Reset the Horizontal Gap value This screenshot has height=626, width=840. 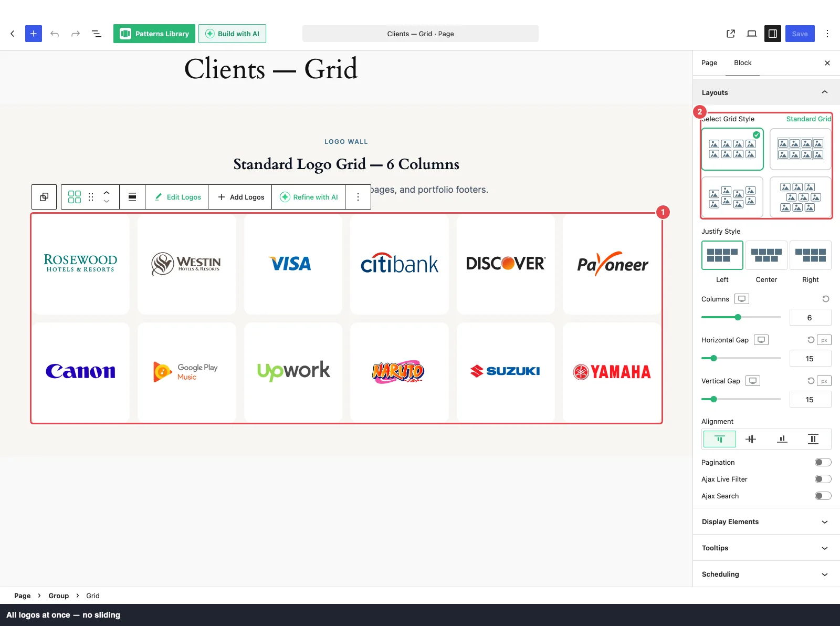click(811, 340)
